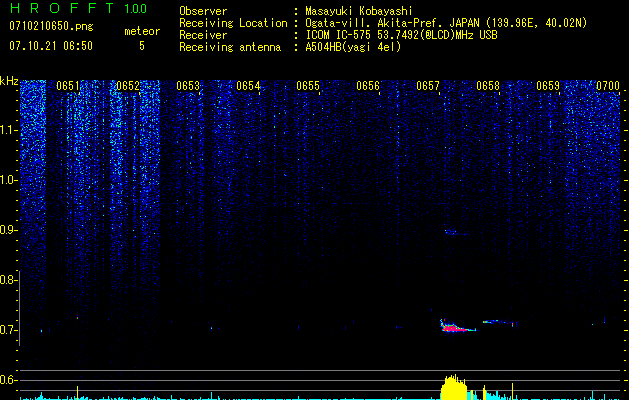Click the Receiving Location label
The height and width of the screenshot is (400, 629).
click(x=233, y=23)
